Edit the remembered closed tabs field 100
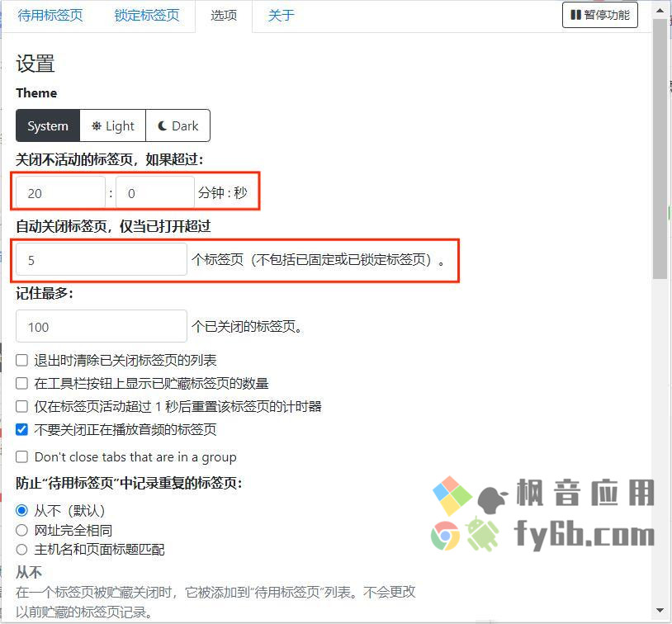672x624 pixels. click(x=102, y=327)
